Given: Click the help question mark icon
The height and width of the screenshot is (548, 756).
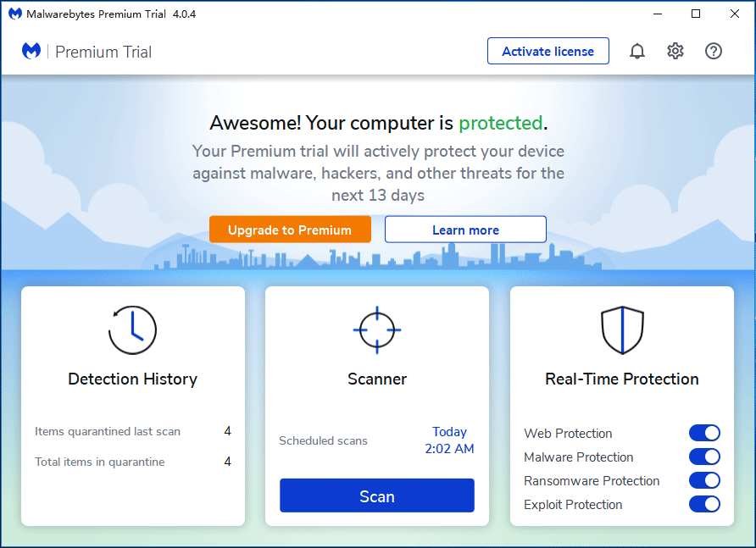Looking at the screenshot, I should click(x=714, y=52).
